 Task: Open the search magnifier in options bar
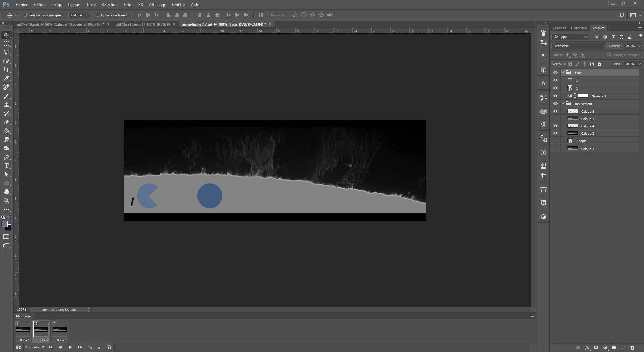(621, 15)
